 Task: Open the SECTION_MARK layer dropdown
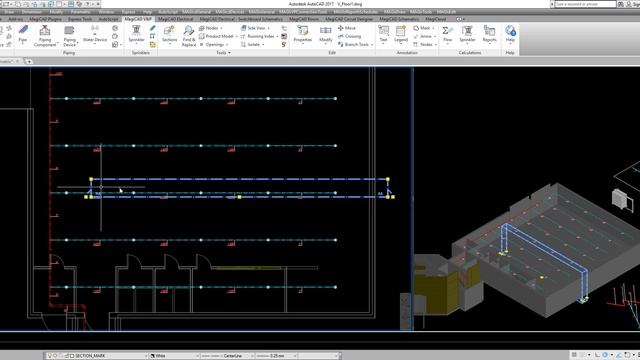click(x=97, y=356)
